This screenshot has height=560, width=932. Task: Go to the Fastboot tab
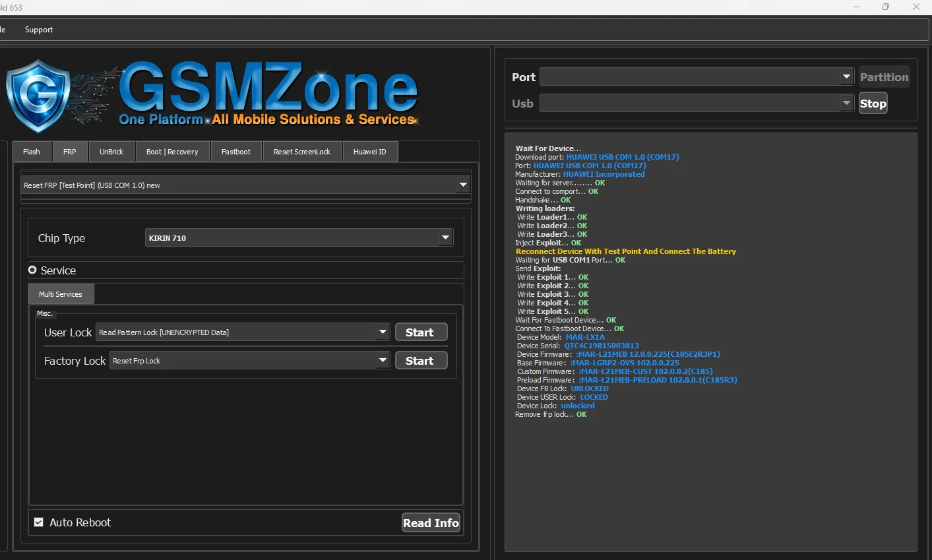236,152
